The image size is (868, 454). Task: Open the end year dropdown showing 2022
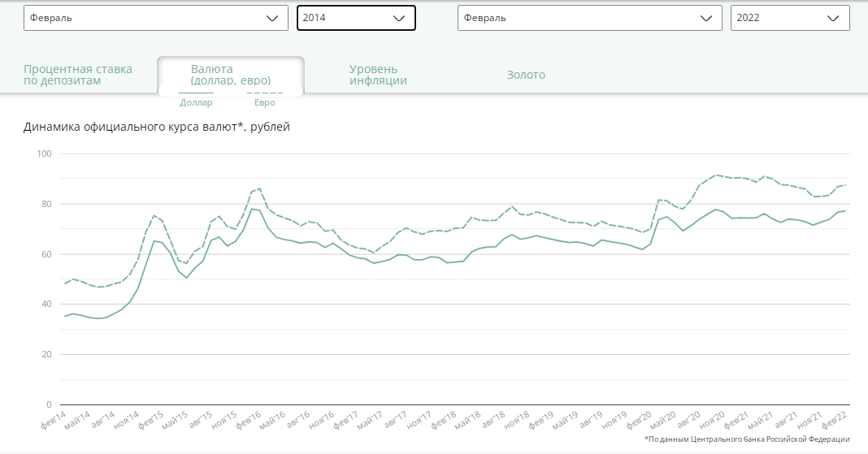tap(790, 18)
